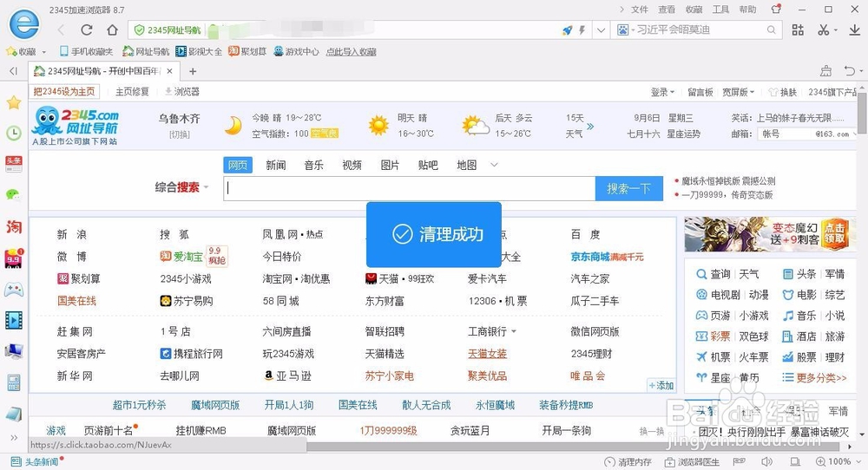The height and width of the screenshot is (470, 868).
Task: Click the rocket acceleration icon in address bar
Action: [x=568, y=30]
